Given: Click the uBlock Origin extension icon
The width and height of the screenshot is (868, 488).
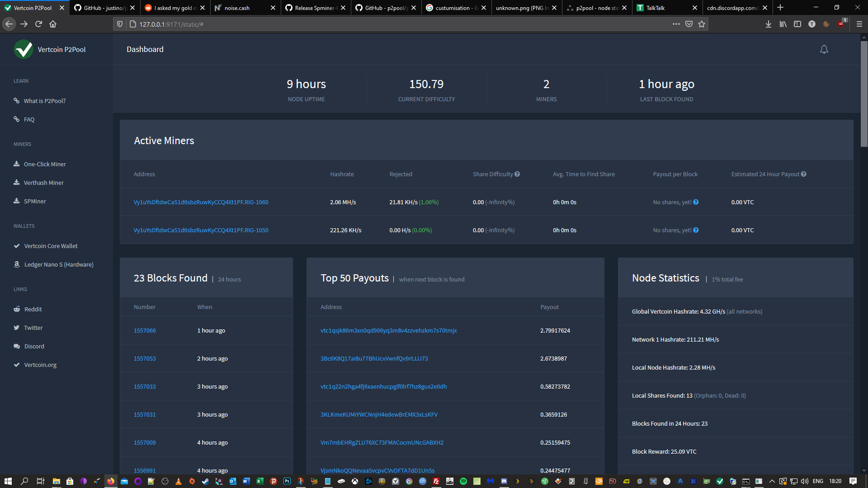Looking at the screenshot, I should [x=841, y=24].
